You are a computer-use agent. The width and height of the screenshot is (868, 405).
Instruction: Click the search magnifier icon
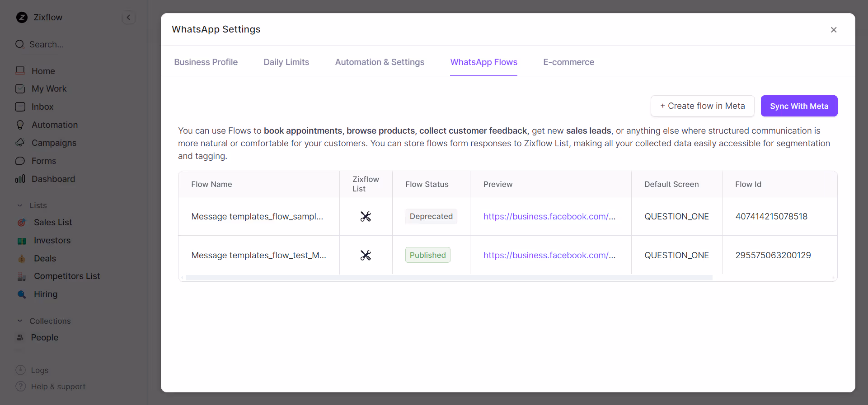[20, 44]
